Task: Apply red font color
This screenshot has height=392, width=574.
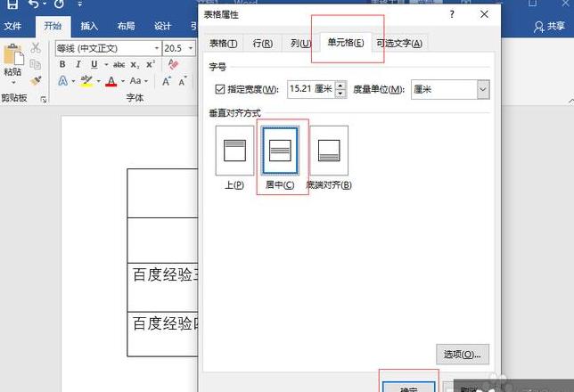Action: click(111, 81)
